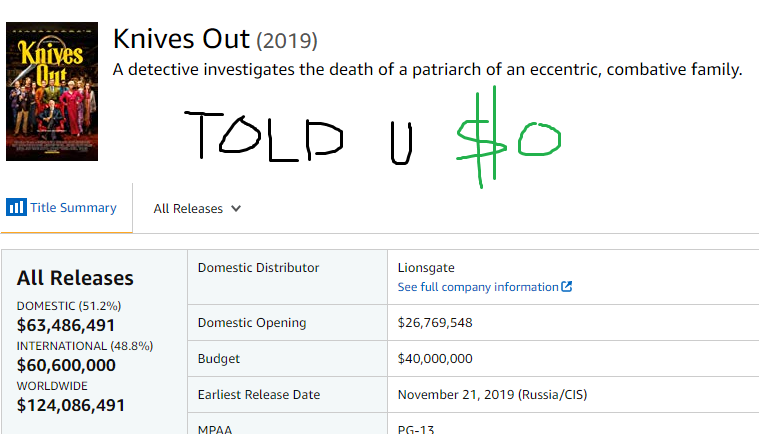Open the external link icon after company information
The width and height of the screenshot is (759, 434).
[566, 286]
